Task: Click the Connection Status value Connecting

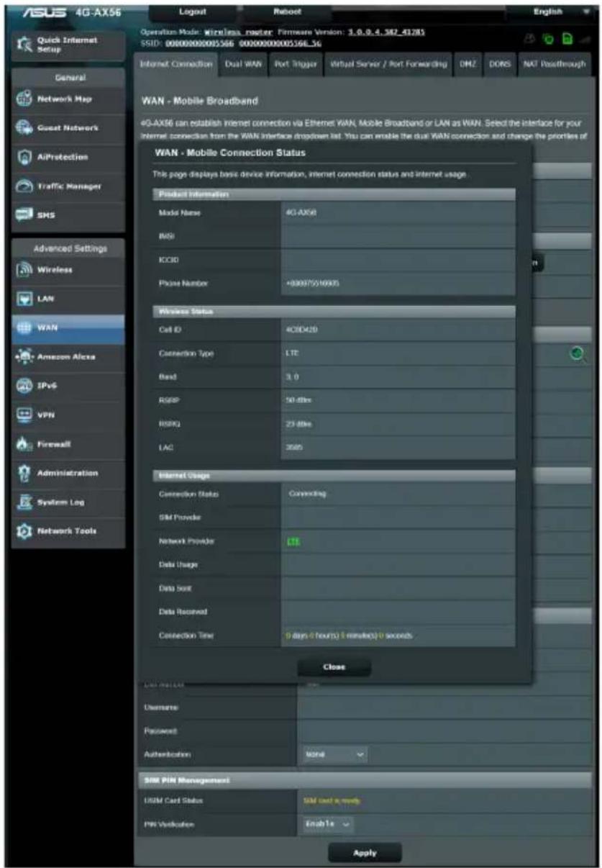Action: coord(307,494)
